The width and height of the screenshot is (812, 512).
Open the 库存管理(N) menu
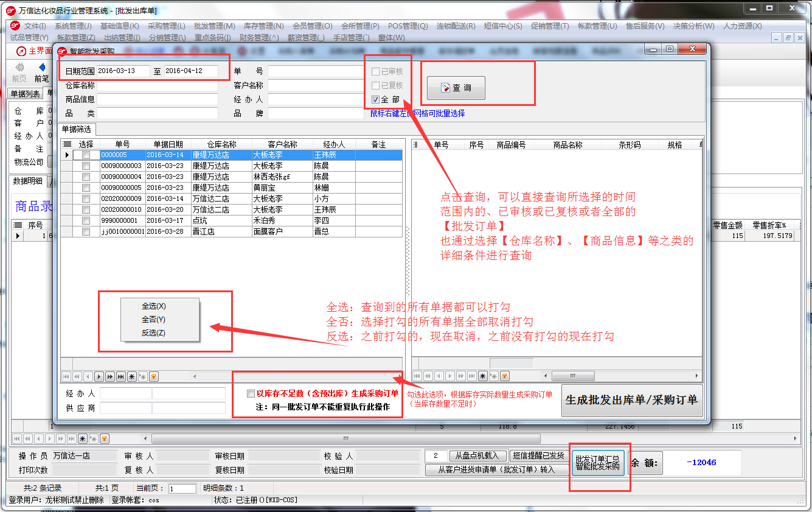tap(263, 26)
